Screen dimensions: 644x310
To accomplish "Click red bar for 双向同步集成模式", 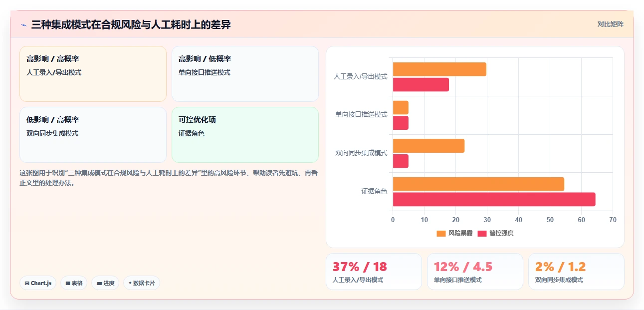I will click(401, 161).
